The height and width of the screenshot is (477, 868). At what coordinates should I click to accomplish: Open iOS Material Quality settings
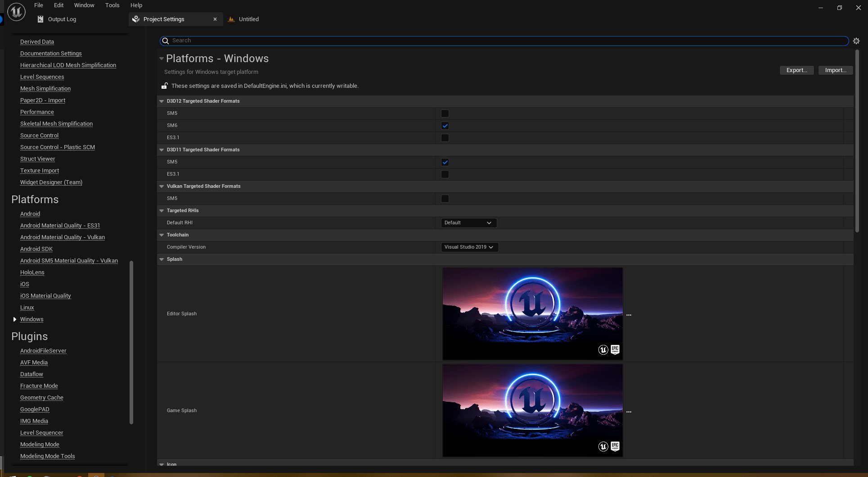pyautogui.click(x=45, y=296)
